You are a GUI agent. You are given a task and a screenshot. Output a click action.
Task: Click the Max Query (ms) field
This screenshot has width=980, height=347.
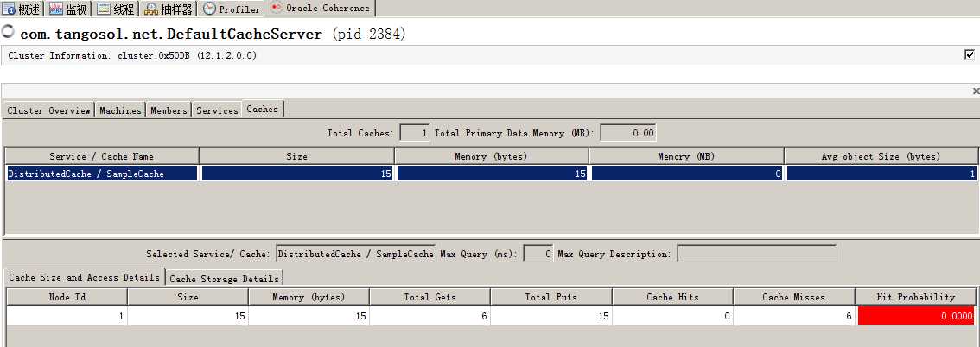coord(538,254)
